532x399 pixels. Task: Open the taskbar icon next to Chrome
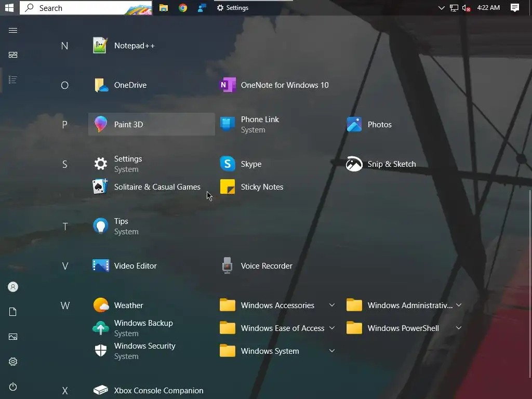202,7
